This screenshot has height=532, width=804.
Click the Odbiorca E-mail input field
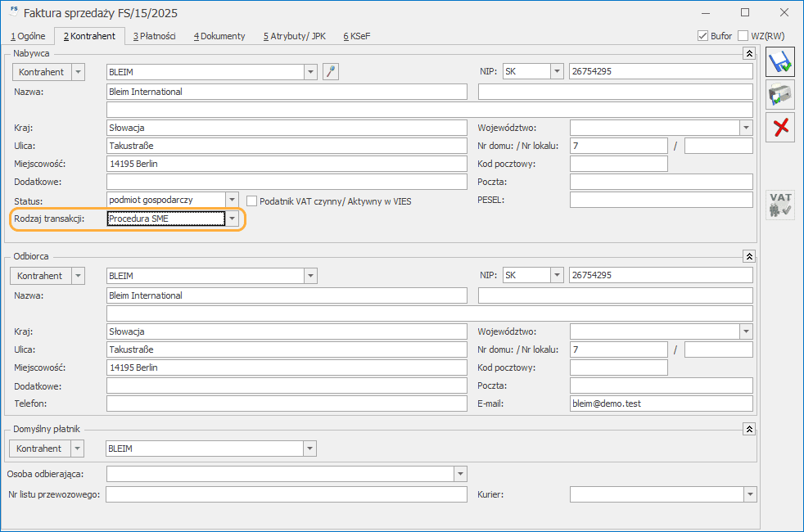tap(661, 404)
